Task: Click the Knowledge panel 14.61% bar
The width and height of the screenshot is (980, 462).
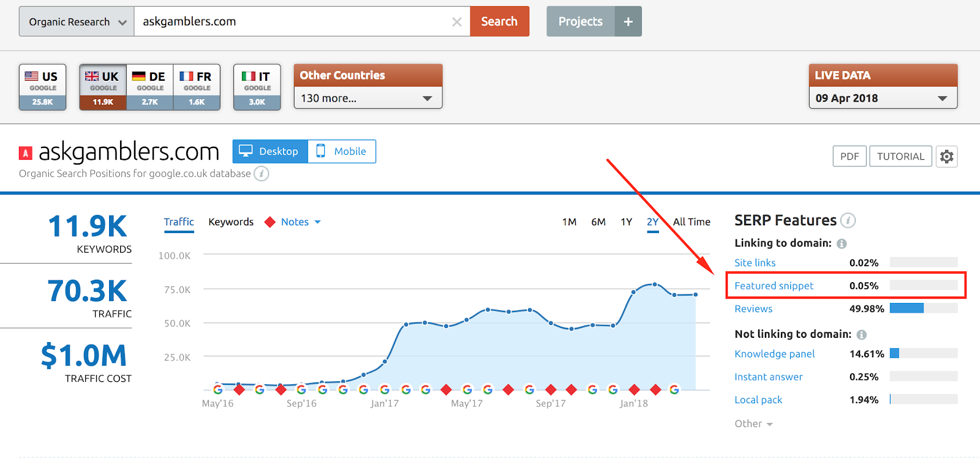Action: click(924, 353)
